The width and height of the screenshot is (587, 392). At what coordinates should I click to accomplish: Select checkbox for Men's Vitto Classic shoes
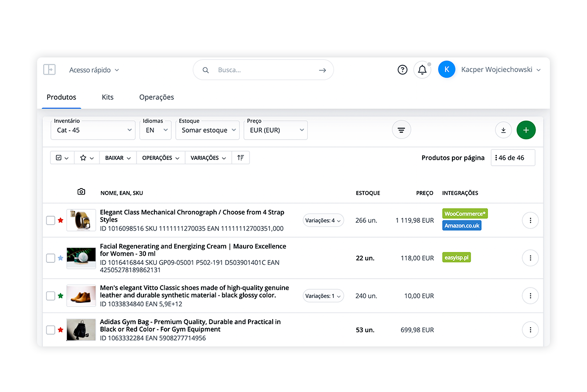click(50, 296)
